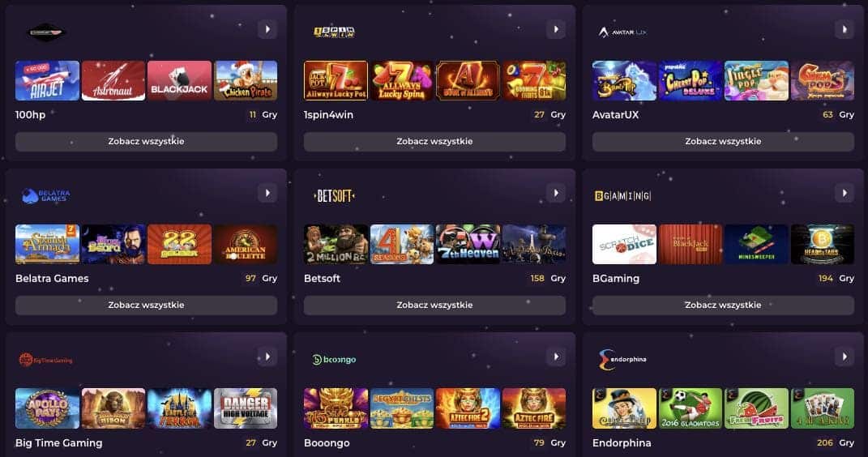868x457 pixels.
Task: Click the Betsoft logo
Action: tap(335, 196)
